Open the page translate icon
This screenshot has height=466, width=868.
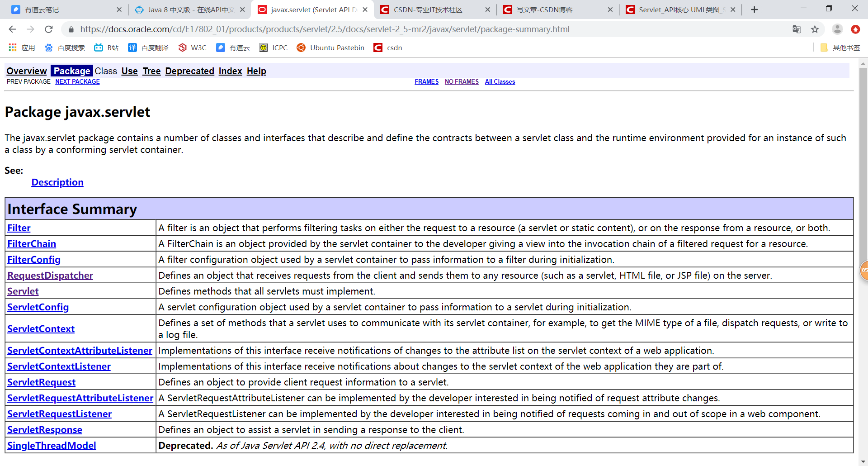coord(797,29)
